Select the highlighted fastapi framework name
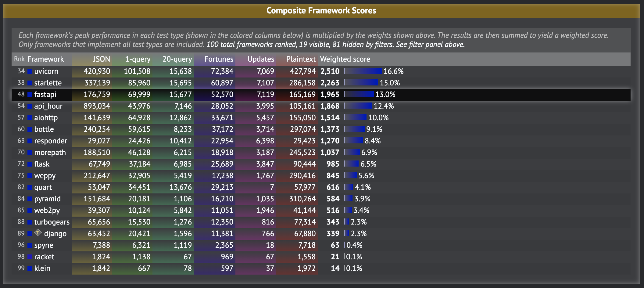This screenshot has height=288, width=644. click(x=45, y=95)
